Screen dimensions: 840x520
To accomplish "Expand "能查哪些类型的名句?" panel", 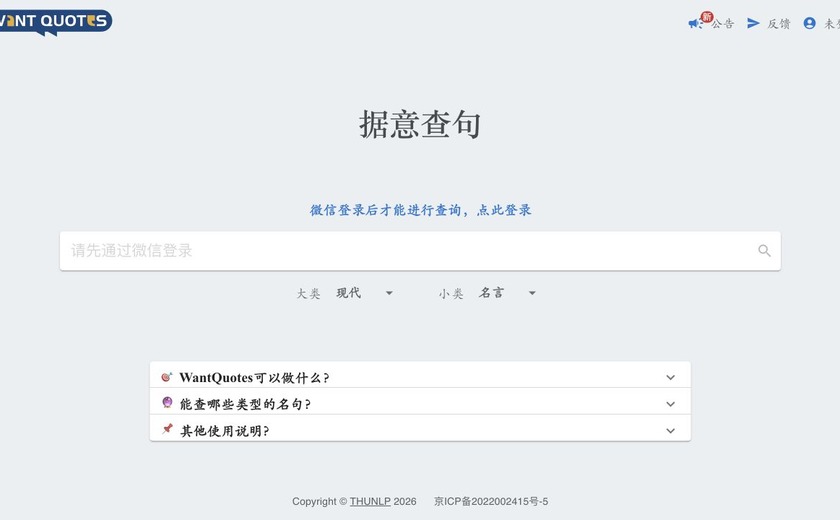I will point(420,401).
